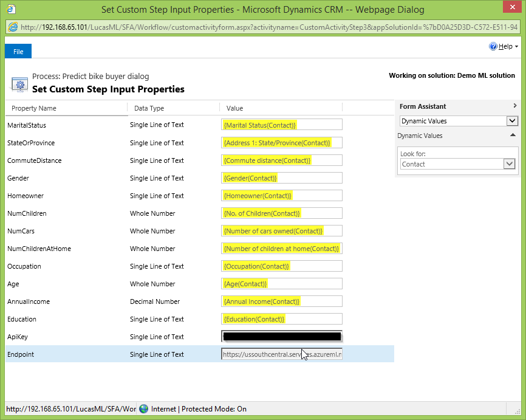Click the window resize grip in status bar

(517, 411)
